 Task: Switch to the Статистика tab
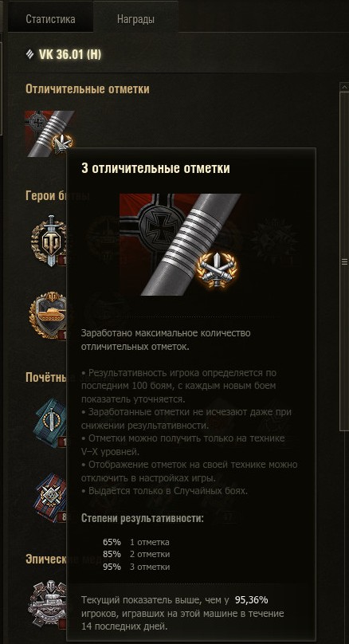pyautogui.click(x=50, y=19)
